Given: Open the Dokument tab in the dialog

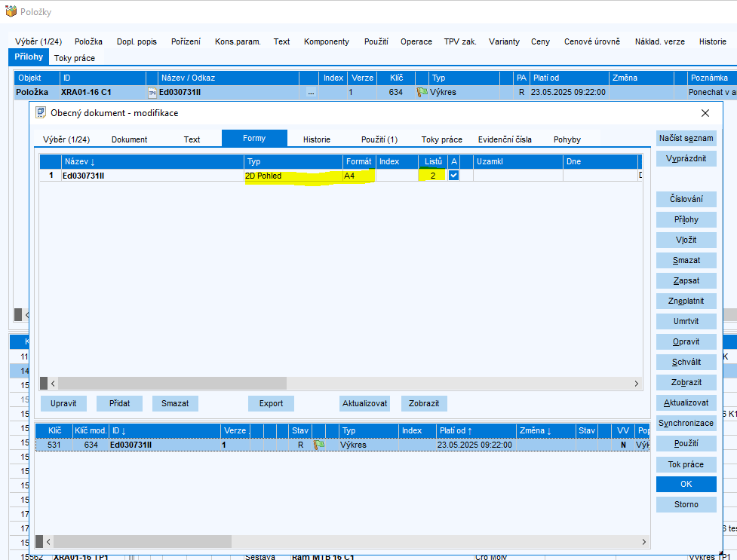Looking at the screenshot, I should pos(129,139).
